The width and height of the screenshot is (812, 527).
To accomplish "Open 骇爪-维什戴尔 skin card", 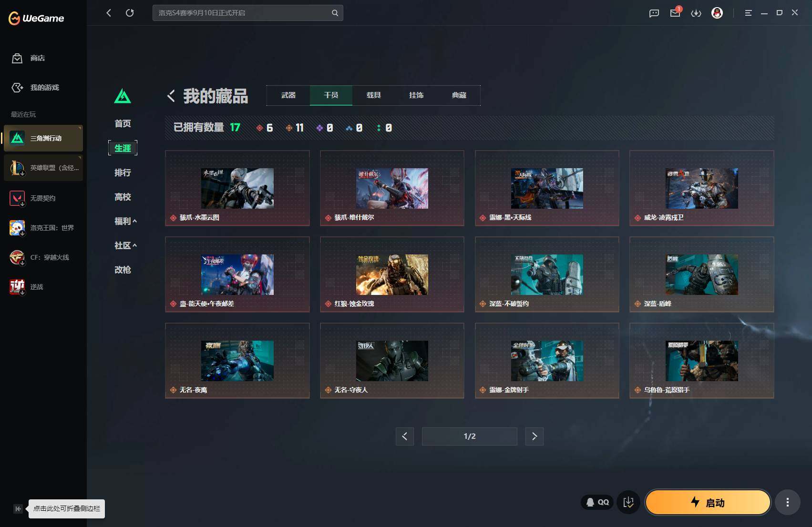I will click(x=392, y=188).
